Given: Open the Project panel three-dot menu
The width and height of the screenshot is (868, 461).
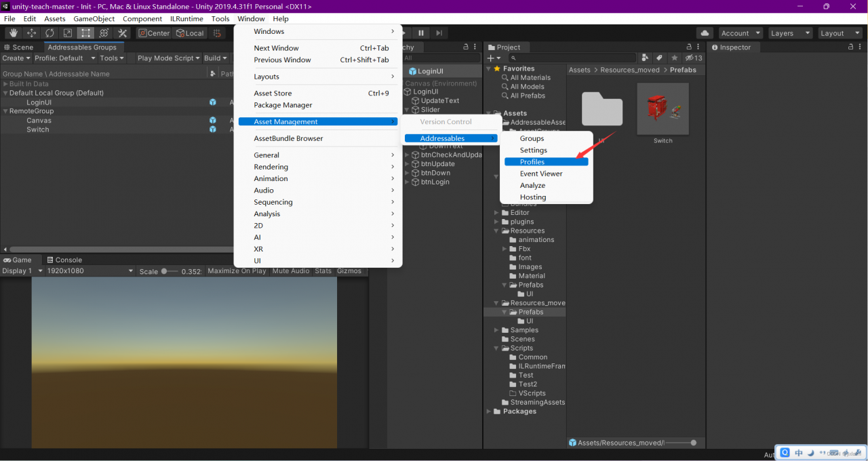Looking at the screenshot, I should coord(700,47).
